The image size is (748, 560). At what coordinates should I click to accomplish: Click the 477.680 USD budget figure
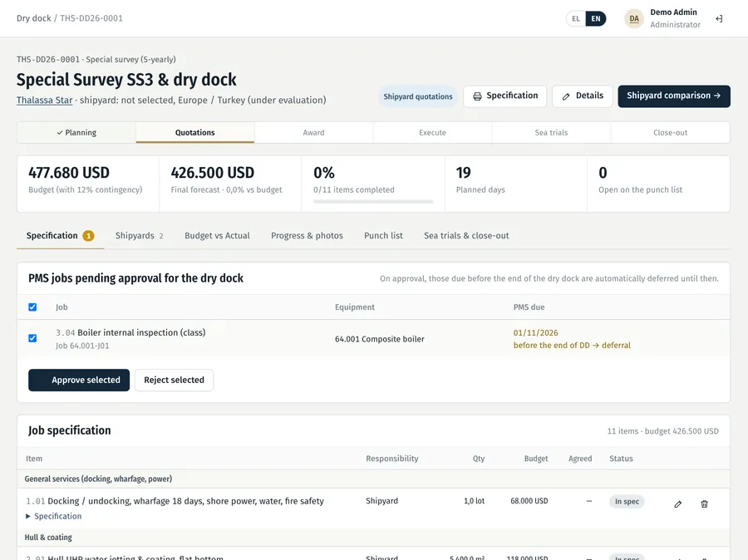pyautogui.click(x=69, y=173)
